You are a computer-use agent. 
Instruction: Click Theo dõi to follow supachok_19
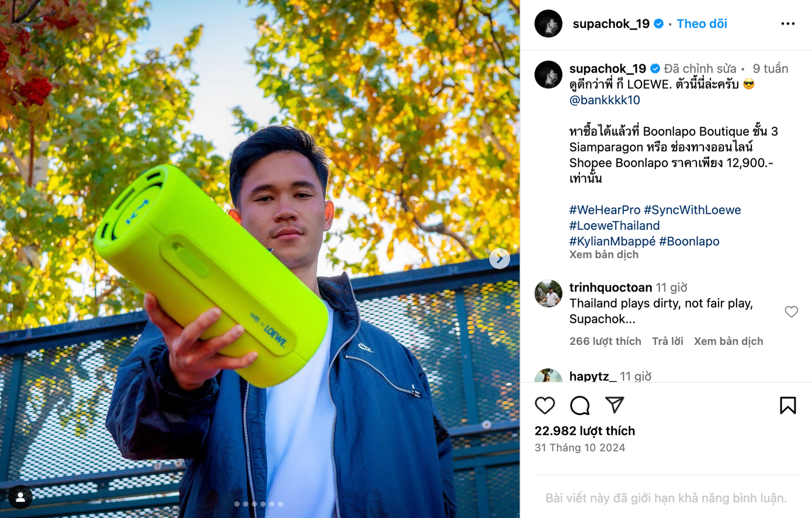[x=702, y=24]
